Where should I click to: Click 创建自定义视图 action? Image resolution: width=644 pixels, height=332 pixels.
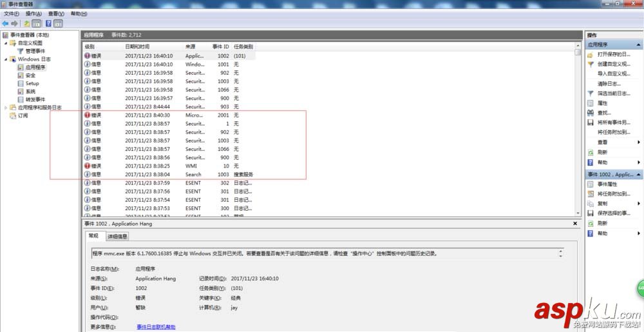pos(614,64)
